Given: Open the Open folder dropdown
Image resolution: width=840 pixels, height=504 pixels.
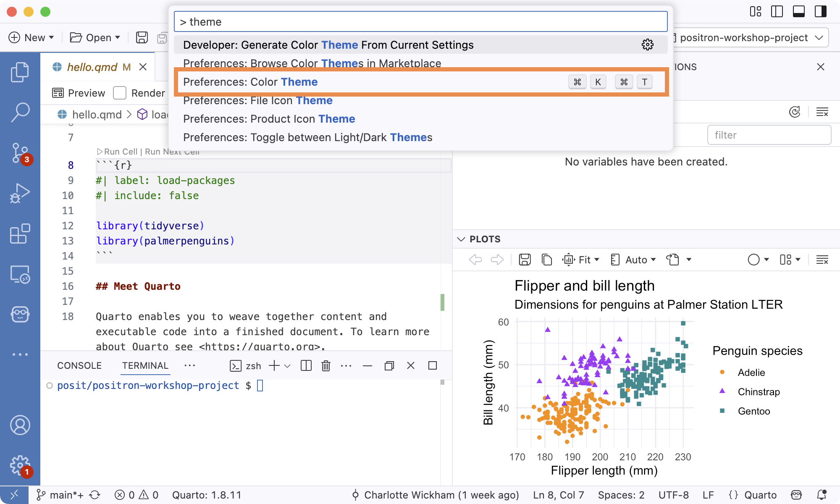Looking at the screenshot, I should click(x=95, y=37).
